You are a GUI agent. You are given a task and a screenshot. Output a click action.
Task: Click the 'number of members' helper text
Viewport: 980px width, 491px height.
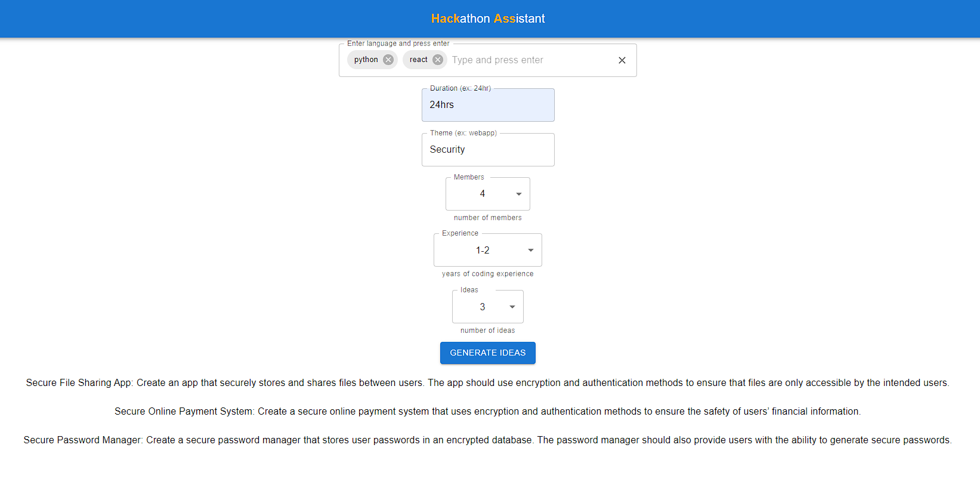488,218
